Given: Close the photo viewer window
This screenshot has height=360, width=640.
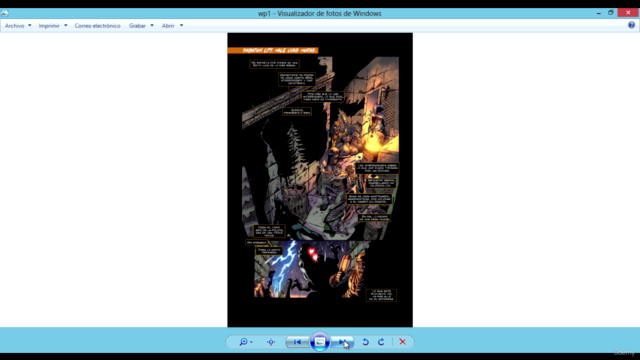Looking at the screenshot, I should (628, 13).
